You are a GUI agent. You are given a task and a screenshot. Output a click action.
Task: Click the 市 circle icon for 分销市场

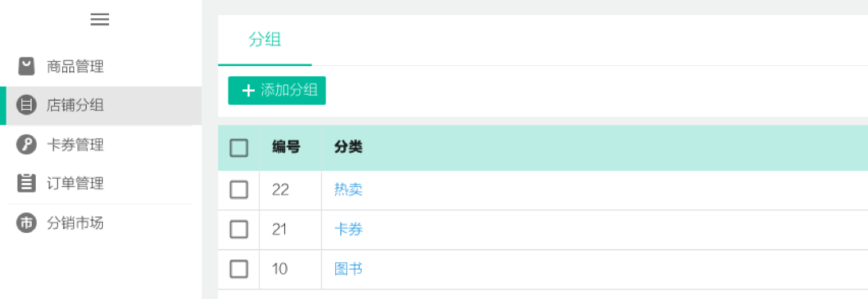pos(26,223)
